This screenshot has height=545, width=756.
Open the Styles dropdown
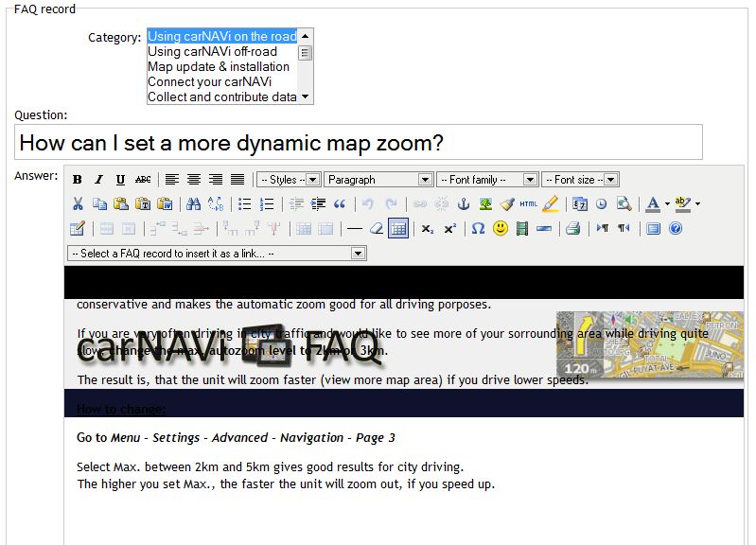click(289, 180)
